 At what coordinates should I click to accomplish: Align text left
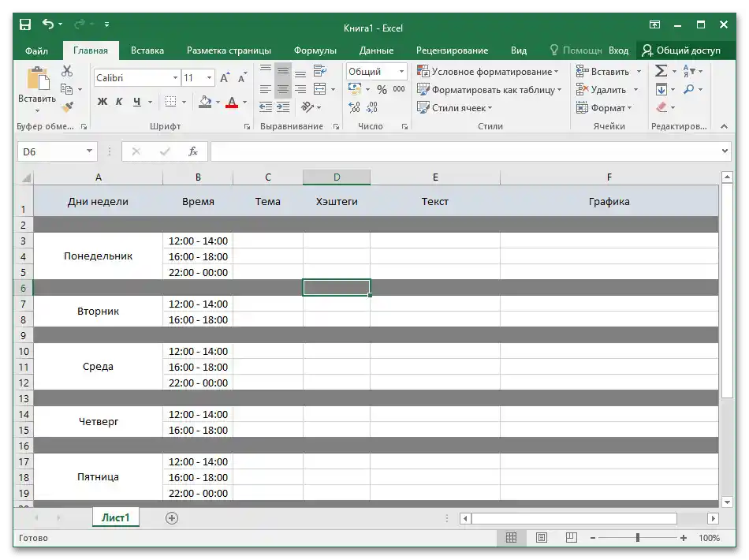pos(266,89)
